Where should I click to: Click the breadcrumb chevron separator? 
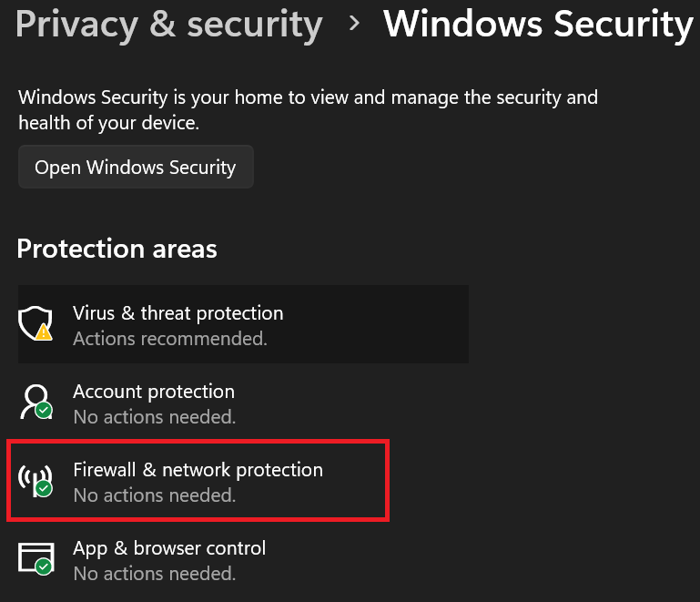354,26
